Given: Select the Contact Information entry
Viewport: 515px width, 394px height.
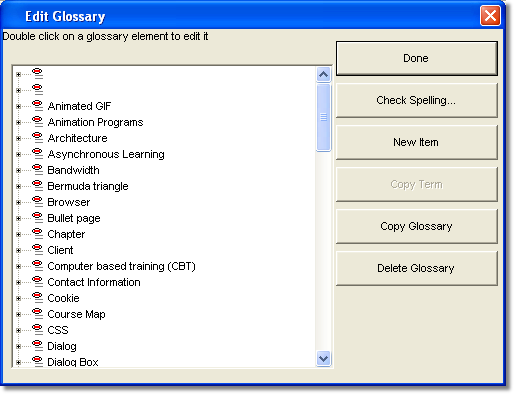Looking at the screenshot, I should (94, 282).
